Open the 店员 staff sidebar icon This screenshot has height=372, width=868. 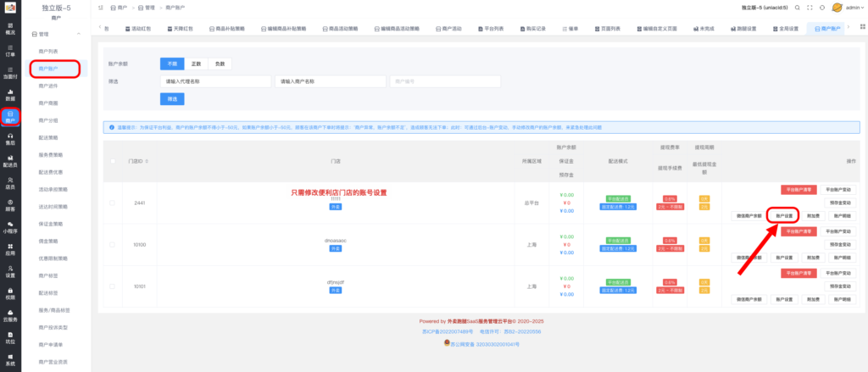coord(10,183)
